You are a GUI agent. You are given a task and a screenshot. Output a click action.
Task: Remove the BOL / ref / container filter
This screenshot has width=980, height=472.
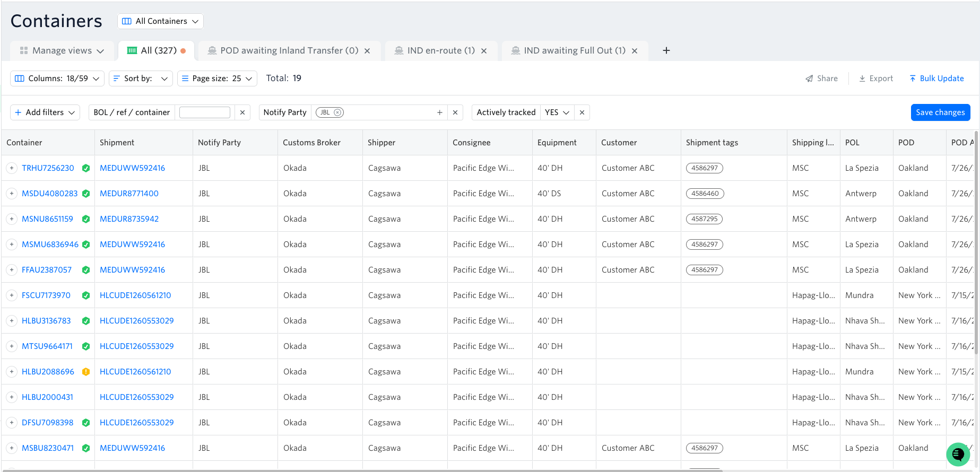242,112
